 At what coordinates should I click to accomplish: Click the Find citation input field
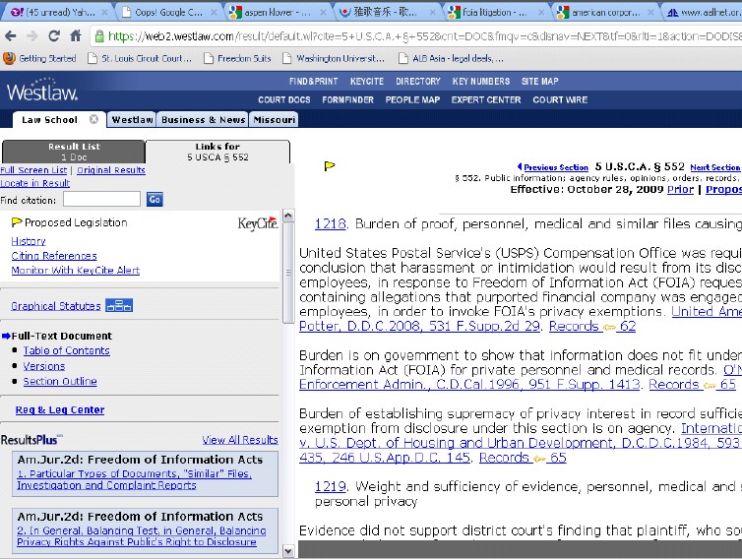pos(101,199)
